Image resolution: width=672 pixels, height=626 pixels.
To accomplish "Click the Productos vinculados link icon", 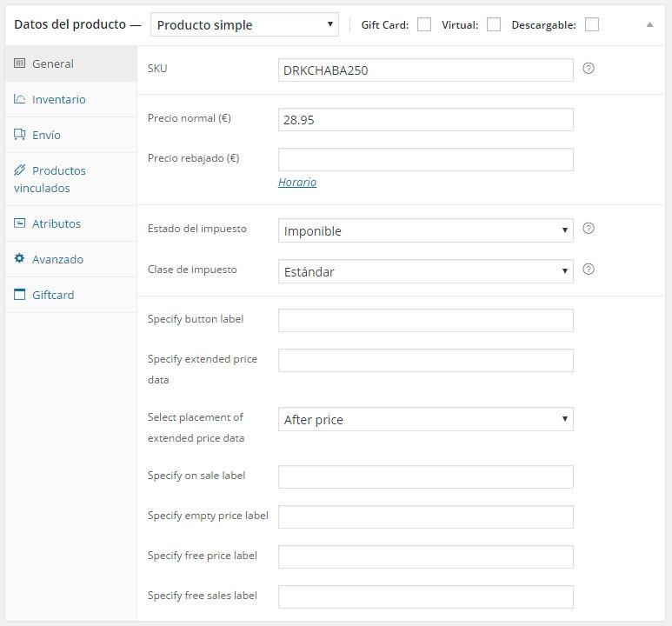I will pos(19,170).
